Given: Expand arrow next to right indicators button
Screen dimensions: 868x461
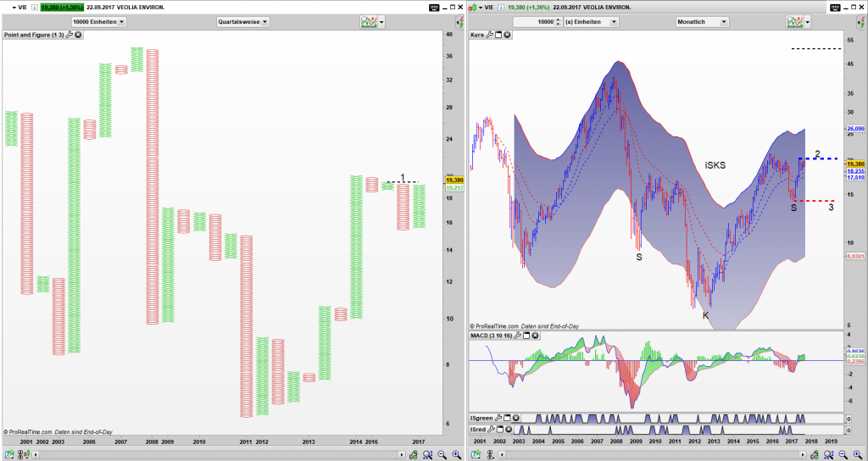Looking at the screenshot, I should point(808,21).
